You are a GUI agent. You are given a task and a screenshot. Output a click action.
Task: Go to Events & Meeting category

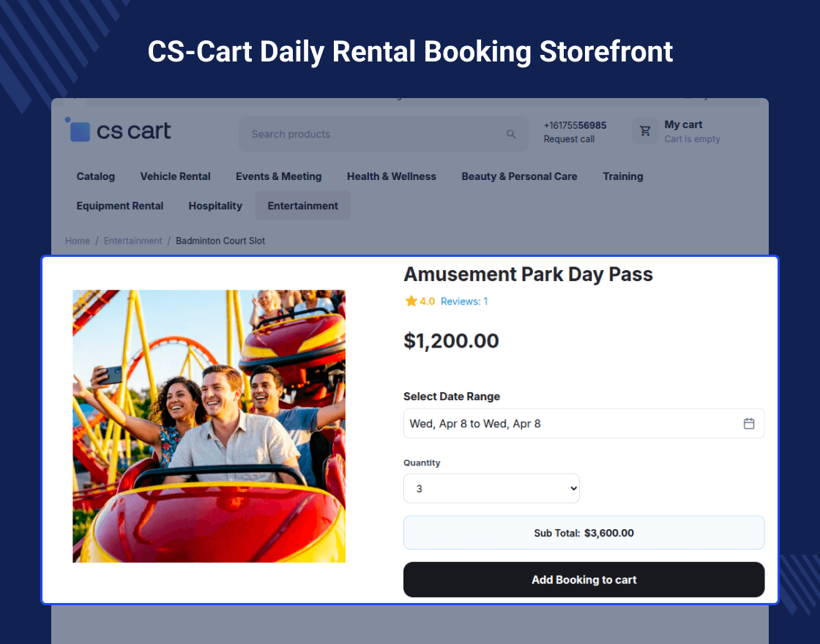click(x=278, y=176)
